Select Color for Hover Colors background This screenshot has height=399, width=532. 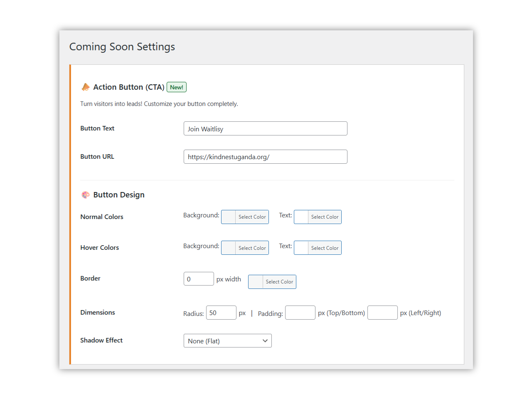(x=252, y=248)
